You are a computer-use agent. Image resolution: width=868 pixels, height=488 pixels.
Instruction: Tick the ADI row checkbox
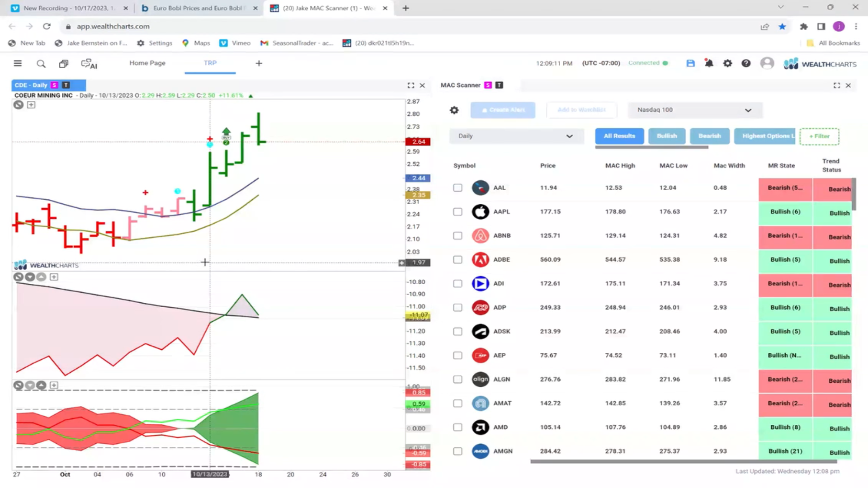tap(458, 284)
